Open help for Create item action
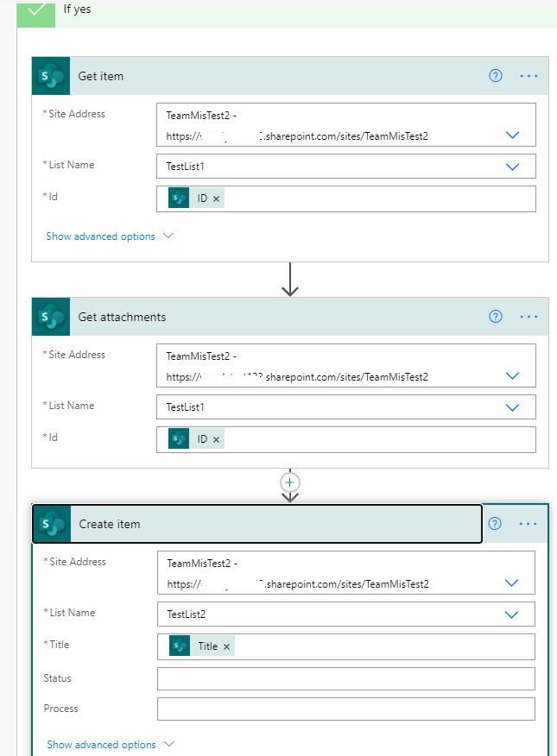Screen dimensions: 557x756 [x=495, y=524]
